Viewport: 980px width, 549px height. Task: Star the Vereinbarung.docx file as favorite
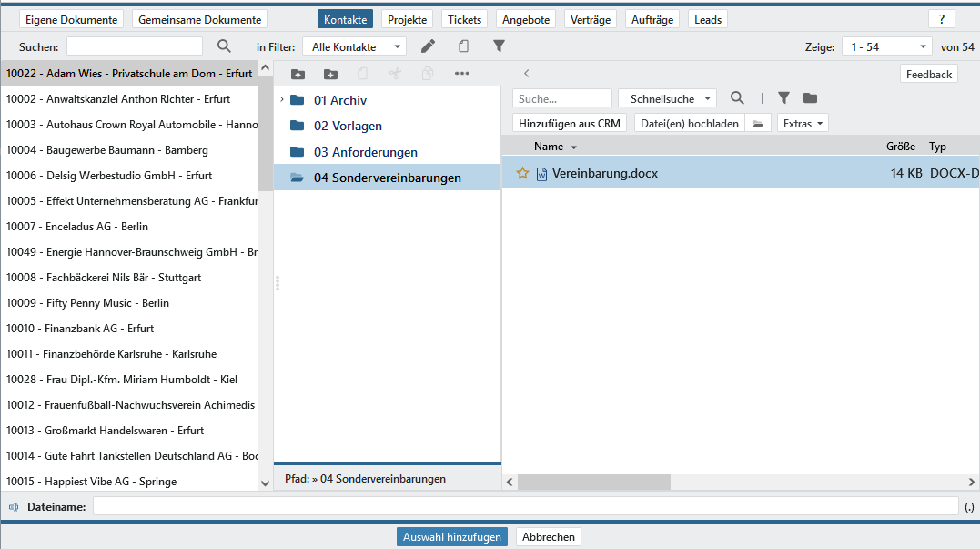[522, 173]
